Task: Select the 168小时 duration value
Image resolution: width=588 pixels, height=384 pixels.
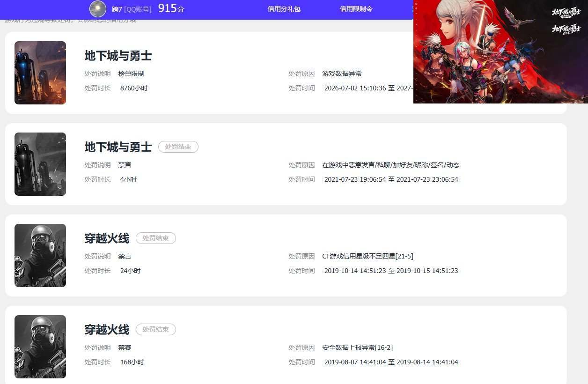Action: point(132,362)
